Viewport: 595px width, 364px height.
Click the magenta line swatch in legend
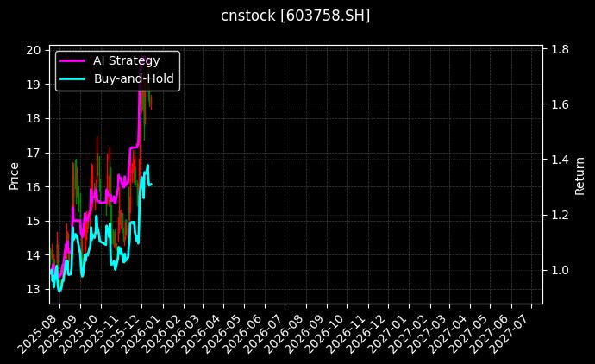72,60
